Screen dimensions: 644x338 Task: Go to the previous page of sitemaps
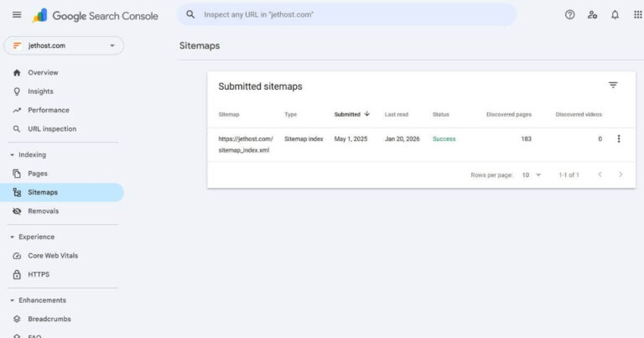pyautogui.click(x=600, y=174)
